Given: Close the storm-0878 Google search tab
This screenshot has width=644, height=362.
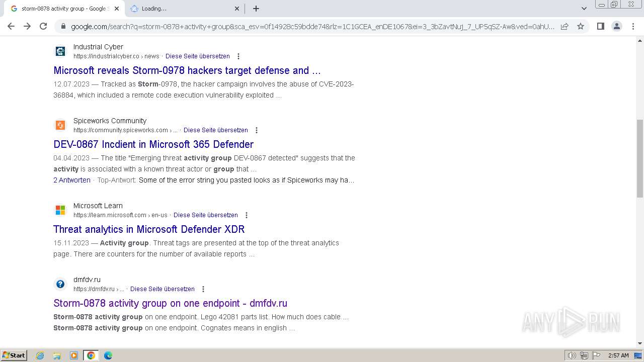Looking at the screenshot, I should point(117,9).
